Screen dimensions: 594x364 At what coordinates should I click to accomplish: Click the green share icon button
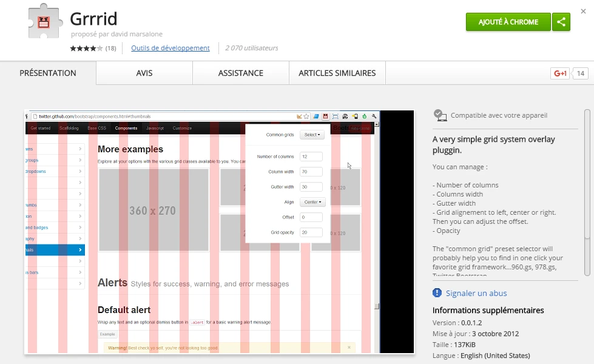tap(561, 22)
